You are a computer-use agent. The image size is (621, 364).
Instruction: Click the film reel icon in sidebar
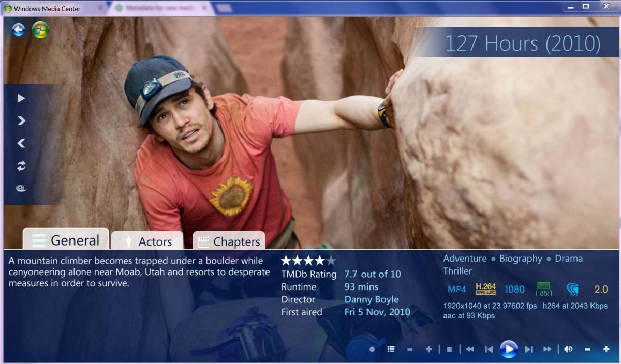click(x=21, y=188)
